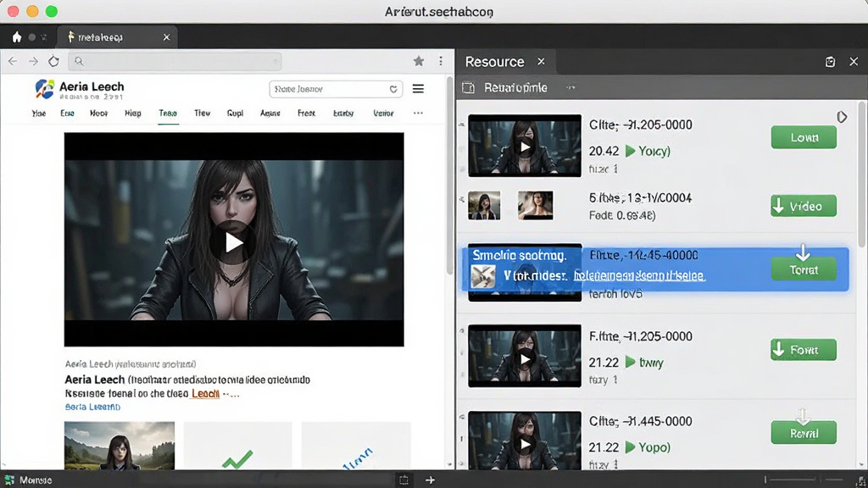
Task: Click the Aeria Leech logo icon
Action: click(44, 89)
